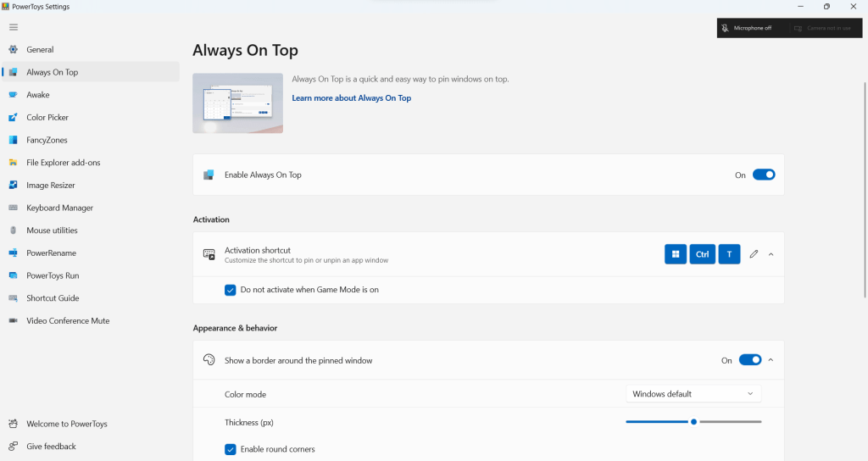The height and width of the screenshot is (461, 868).
Task: Click the FancyZones sidebar icon
Action: pyautogui.click(x=14, y=140)
